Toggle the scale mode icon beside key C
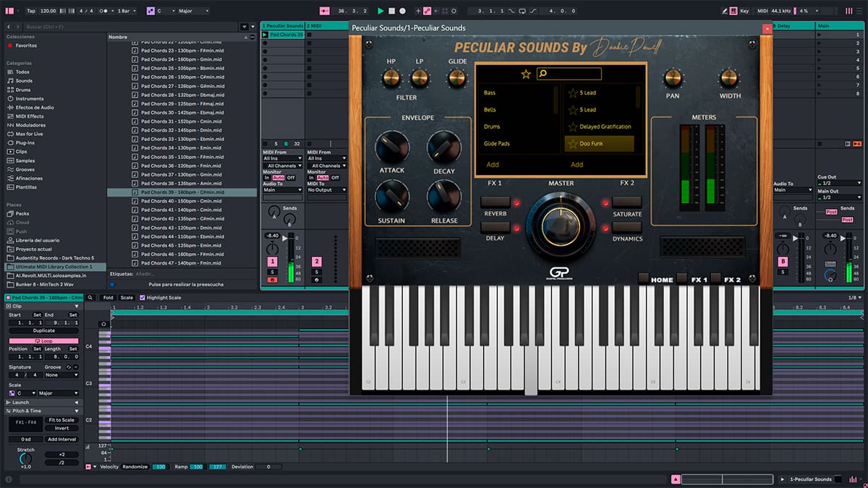868x488 pixels. pos(150,11)
